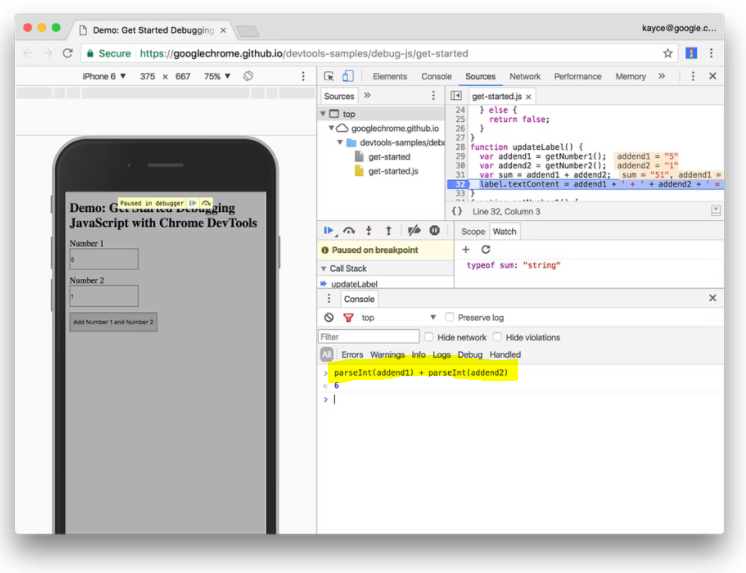Add a watch expression
The width and height of the screenshot is (746, 573).
466,249
